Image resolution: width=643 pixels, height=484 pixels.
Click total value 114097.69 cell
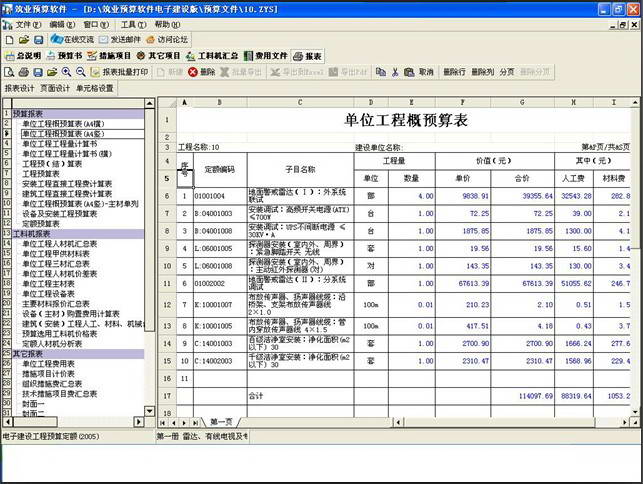[x=522, y=396]
